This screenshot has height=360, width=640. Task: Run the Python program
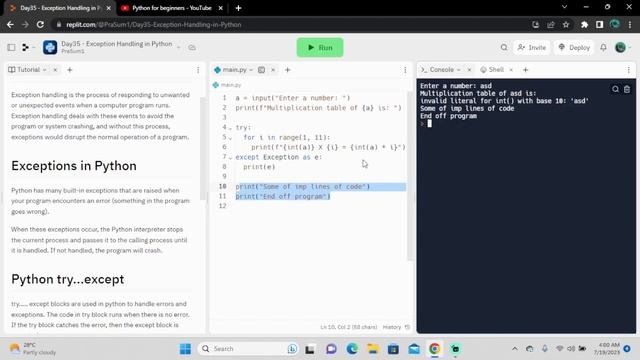click(320, 47)
